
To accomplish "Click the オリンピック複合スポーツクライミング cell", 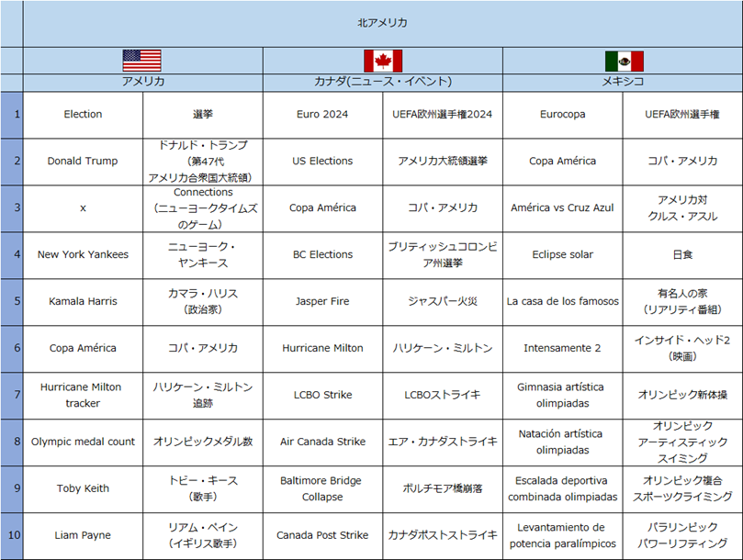I will (x=682, y=488).
